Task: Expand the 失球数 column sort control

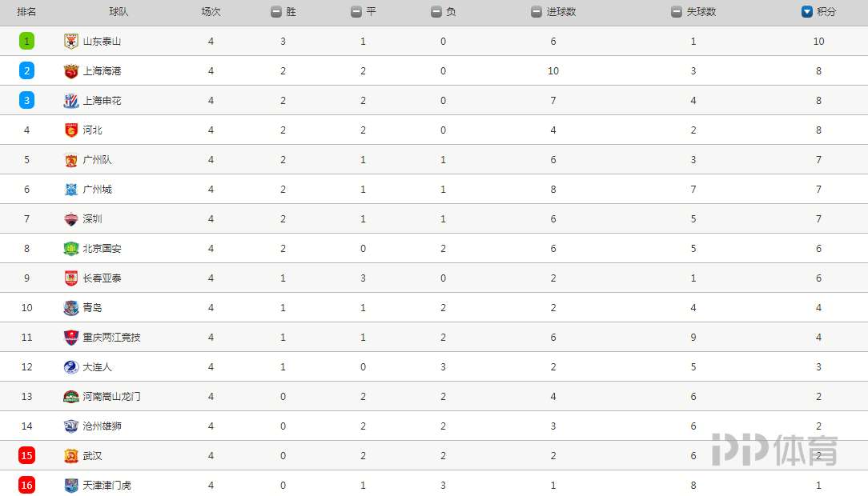Action: 676,12
